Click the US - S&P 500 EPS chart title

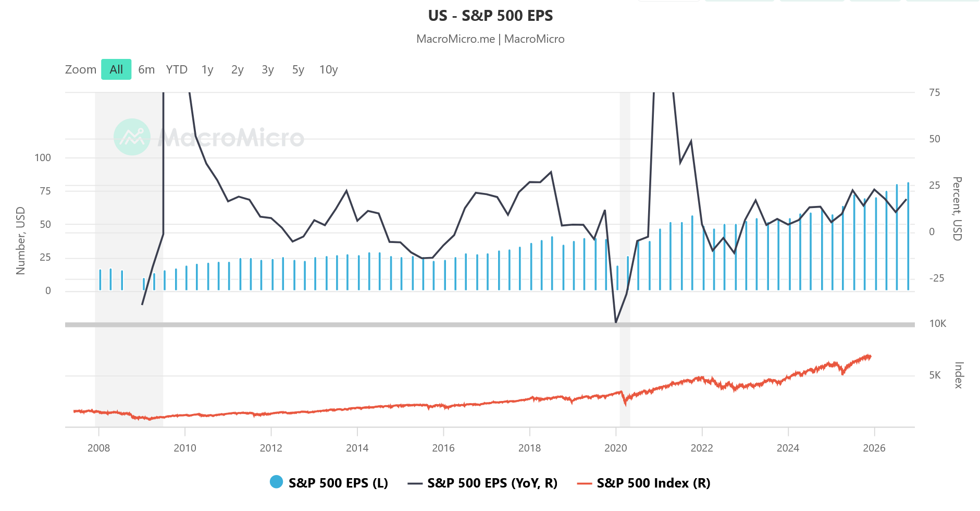pos(490,16)
